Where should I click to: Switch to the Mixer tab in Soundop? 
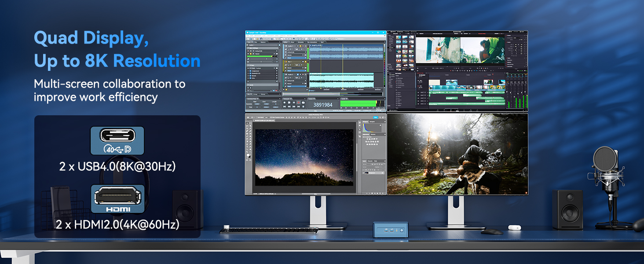[x=293, y=43]
